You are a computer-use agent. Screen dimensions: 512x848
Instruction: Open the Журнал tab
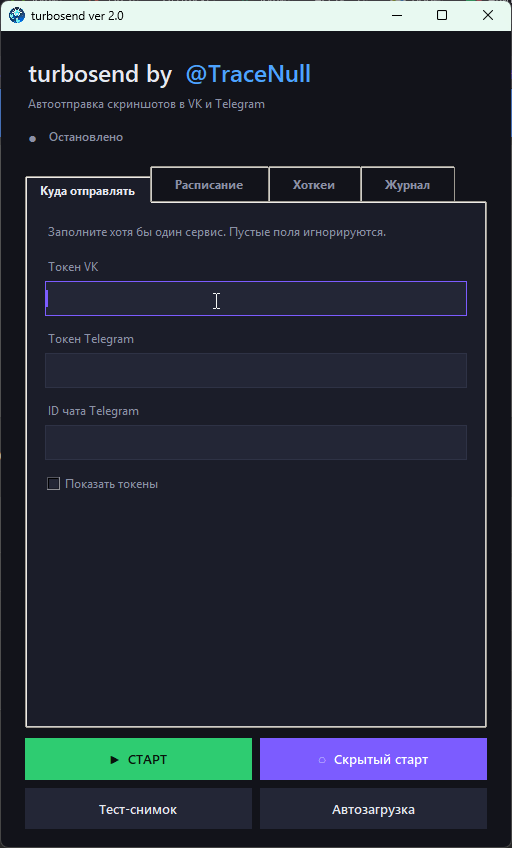click(x=408, y=185)
